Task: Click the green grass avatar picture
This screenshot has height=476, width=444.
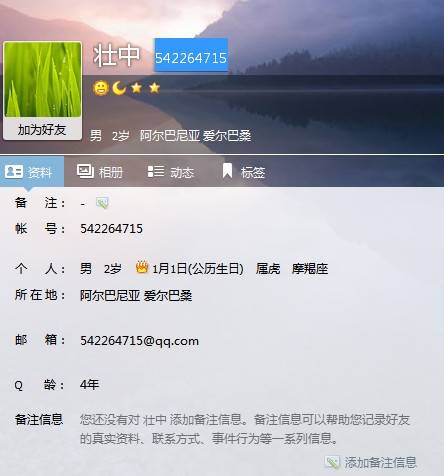Action: click(42, 79)
